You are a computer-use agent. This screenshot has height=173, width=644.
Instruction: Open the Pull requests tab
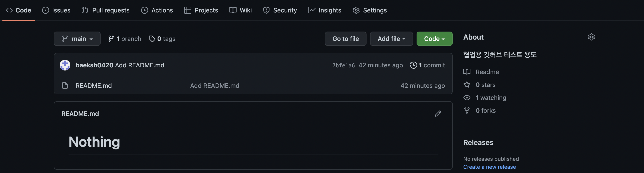(106, 10)
